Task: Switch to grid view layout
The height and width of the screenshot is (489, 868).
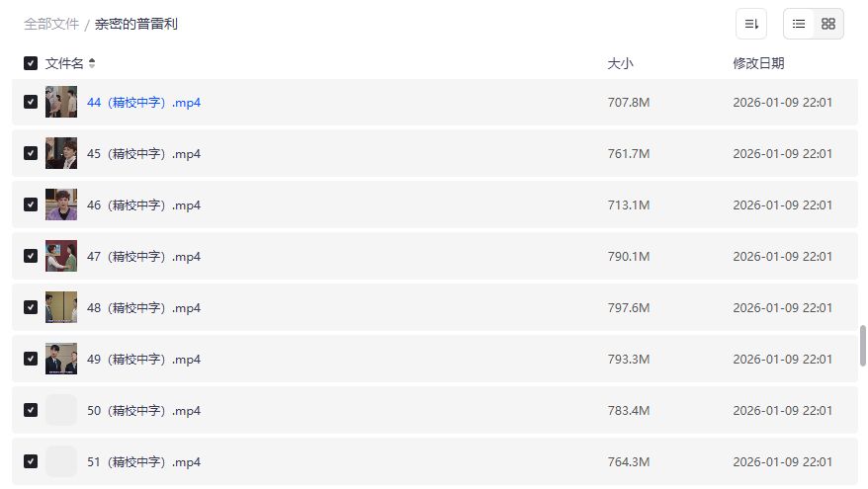Action: [x=828, y=24]
